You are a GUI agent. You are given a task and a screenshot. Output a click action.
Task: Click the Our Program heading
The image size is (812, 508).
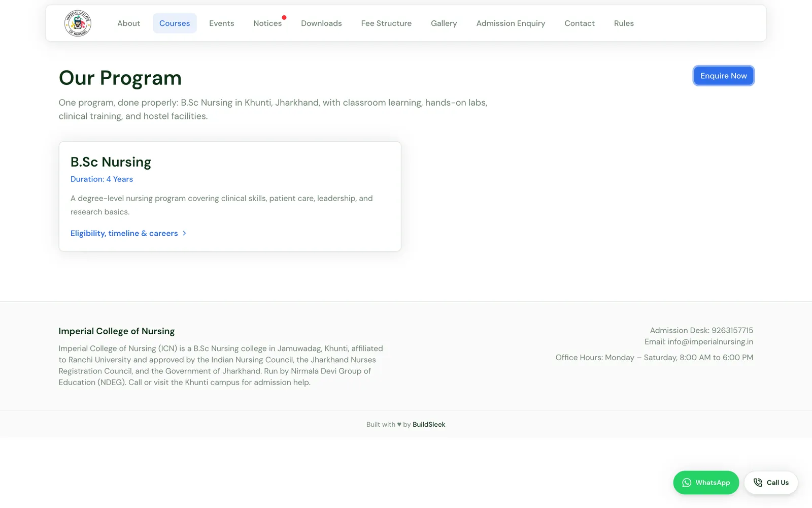tap(120, 78)
